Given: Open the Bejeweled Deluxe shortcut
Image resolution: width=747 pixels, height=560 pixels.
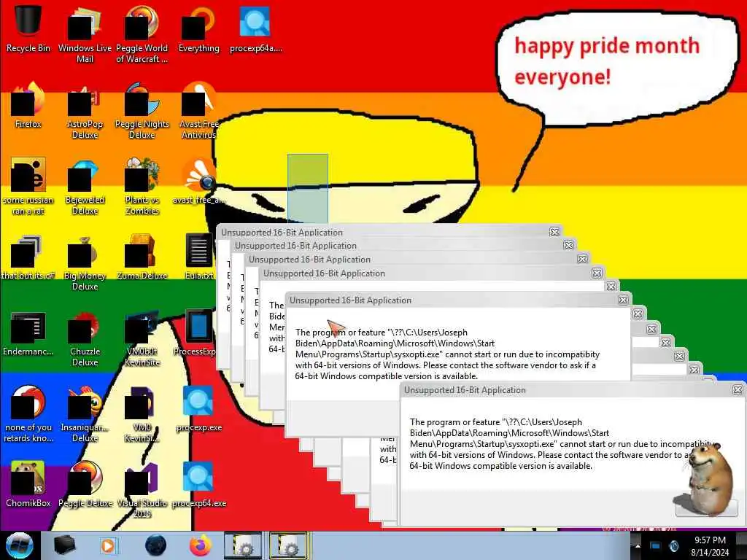Looking at the screenshot, I should [85, 186].
